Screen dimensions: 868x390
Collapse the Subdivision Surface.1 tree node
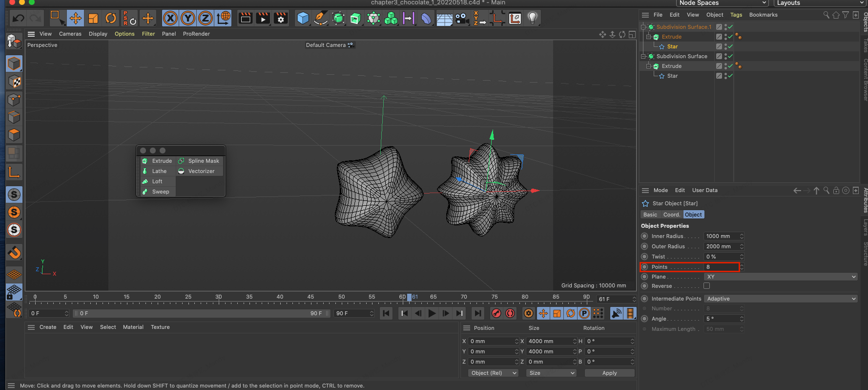coord(644,27)
